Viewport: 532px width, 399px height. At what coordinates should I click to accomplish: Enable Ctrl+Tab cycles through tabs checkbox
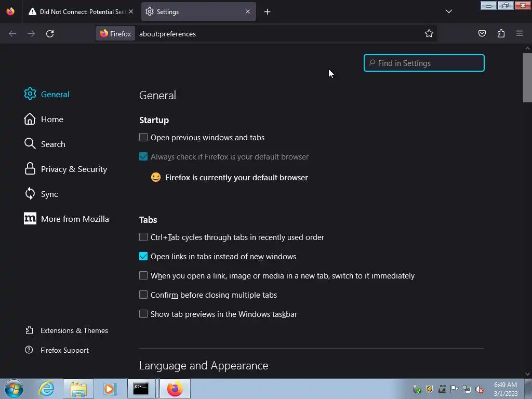143,237
